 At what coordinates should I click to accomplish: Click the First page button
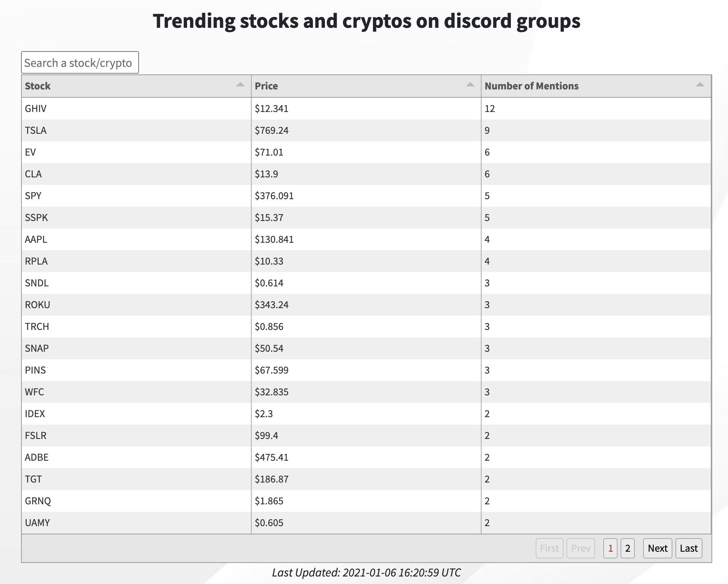coord(550,548)
